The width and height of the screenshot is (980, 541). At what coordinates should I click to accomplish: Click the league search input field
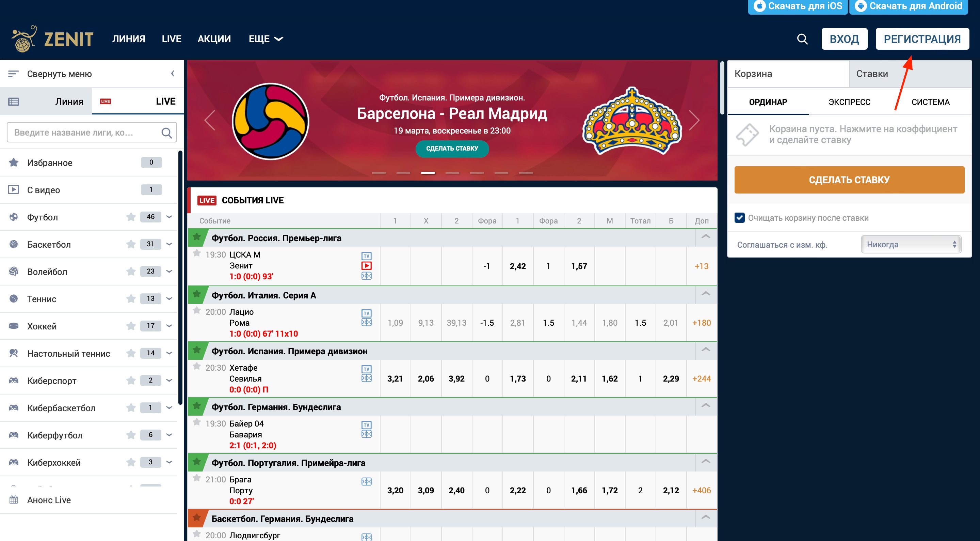coord(84,133)
